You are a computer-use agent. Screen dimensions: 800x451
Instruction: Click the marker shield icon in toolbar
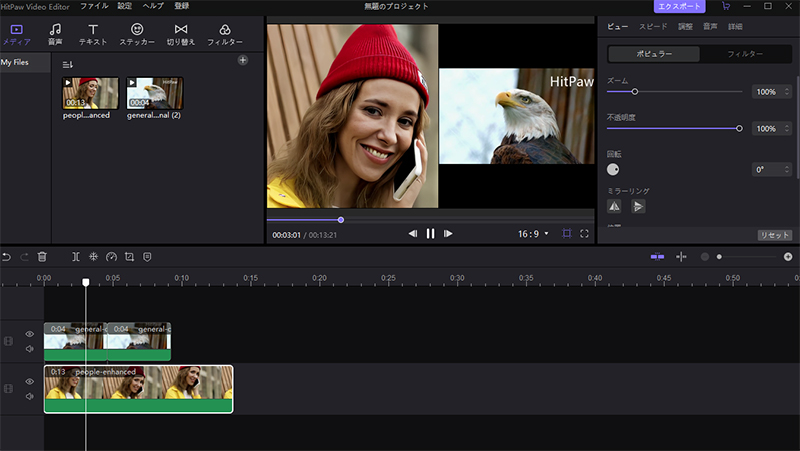point(147,257)
